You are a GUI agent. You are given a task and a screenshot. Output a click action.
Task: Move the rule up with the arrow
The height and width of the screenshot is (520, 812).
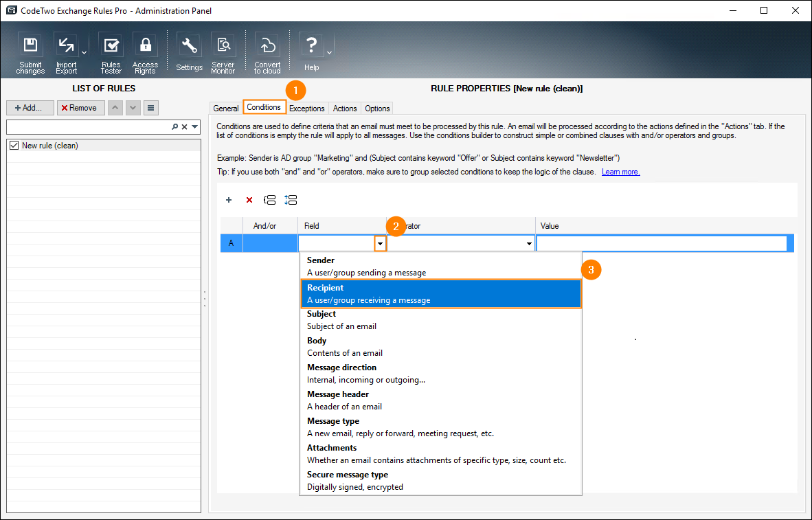click(115, 108)
